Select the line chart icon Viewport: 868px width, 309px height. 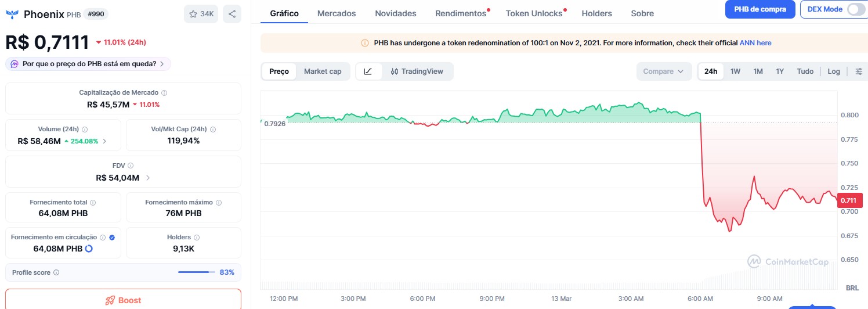pos(368,71)
